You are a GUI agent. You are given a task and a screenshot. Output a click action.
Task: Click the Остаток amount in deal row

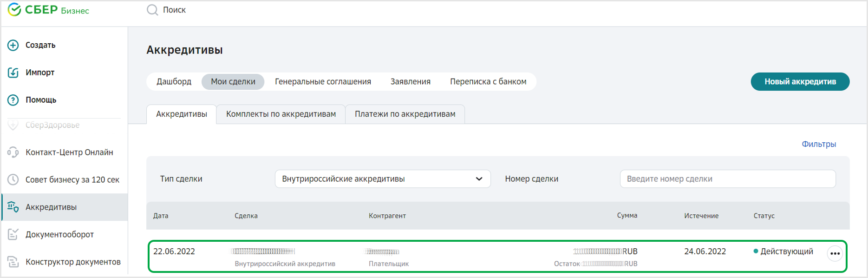(x=596, y=264)
